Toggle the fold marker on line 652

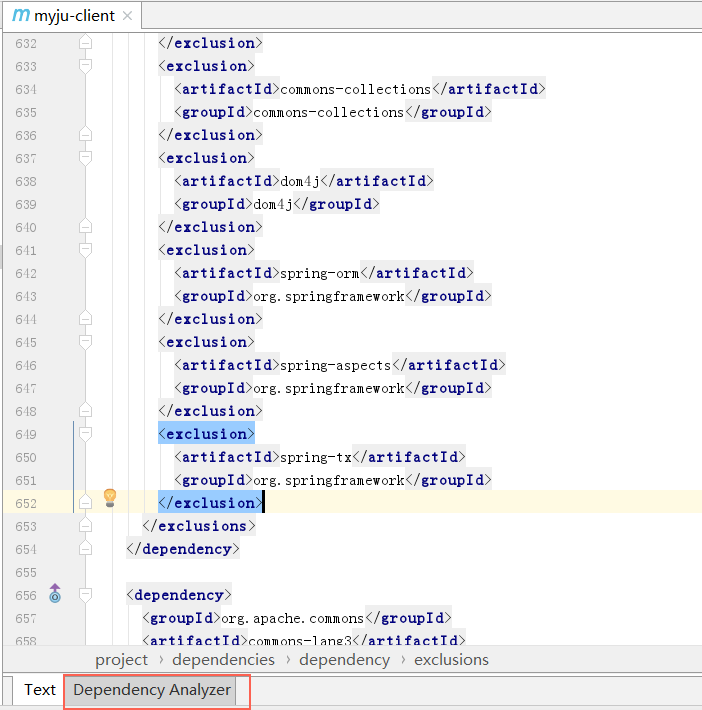(85, 502)
